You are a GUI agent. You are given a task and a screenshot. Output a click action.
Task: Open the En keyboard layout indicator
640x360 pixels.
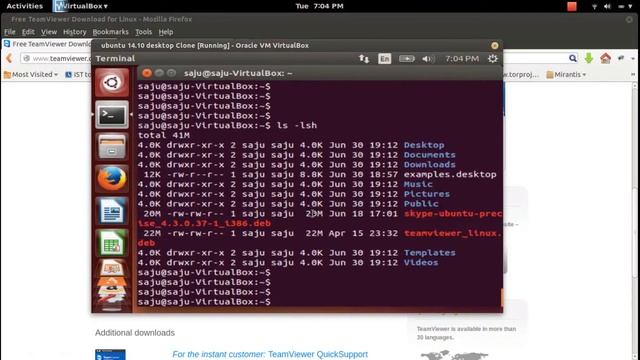[384, 59]
